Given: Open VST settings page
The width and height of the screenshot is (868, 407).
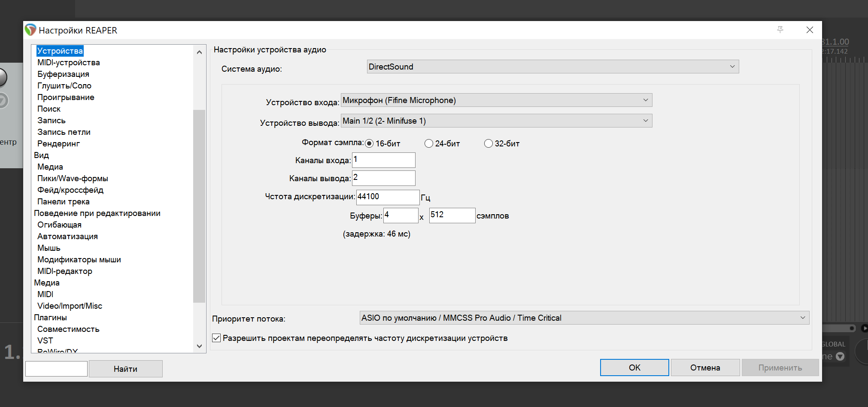Looking at the screenshot, I should (45, 341).
